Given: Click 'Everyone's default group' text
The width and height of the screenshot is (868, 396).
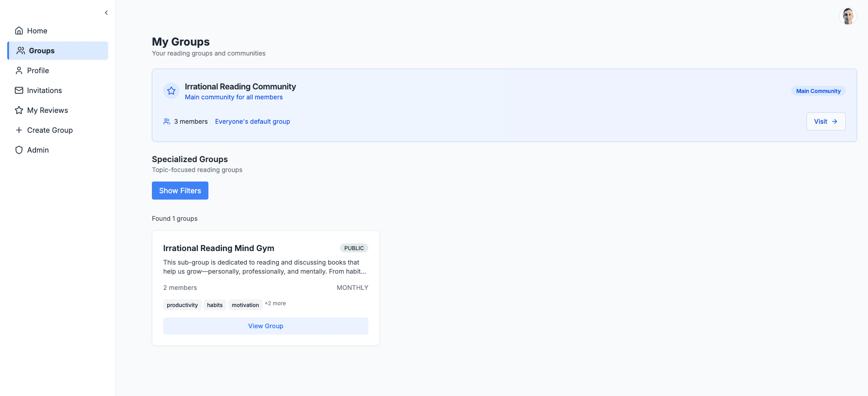Looking at the screenshot, I should coord(253,121).
